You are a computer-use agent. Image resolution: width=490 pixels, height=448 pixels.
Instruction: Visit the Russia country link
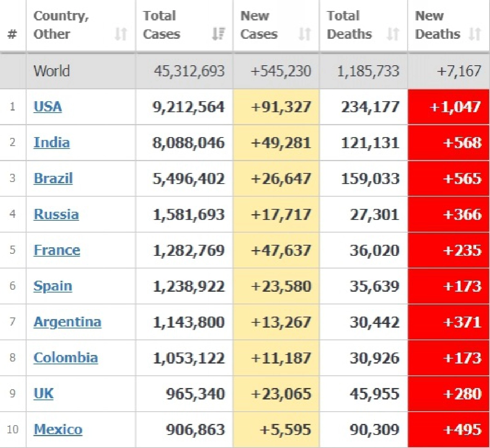click(x=56, y=215)
